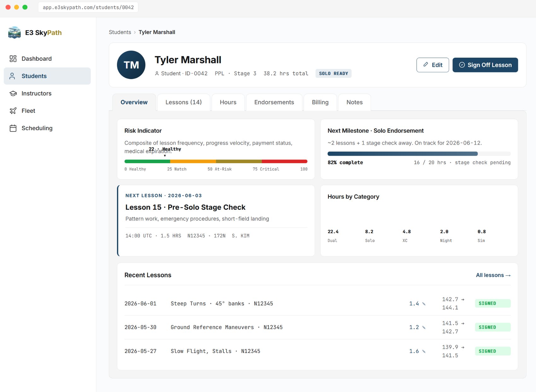Click the Slow Flight, Stalls lesson text
Viewport: 536px width, 392px height.
[215, 351]
